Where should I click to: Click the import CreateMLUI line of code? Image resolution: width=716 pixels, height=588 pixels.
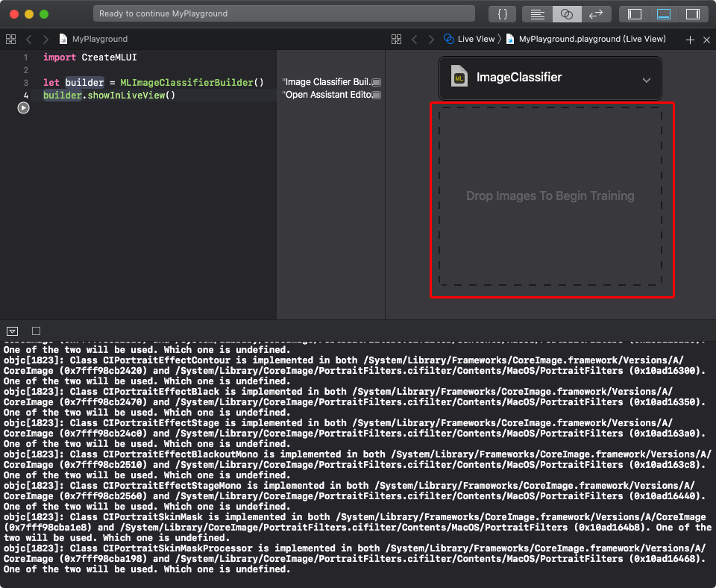coord(90,57)
